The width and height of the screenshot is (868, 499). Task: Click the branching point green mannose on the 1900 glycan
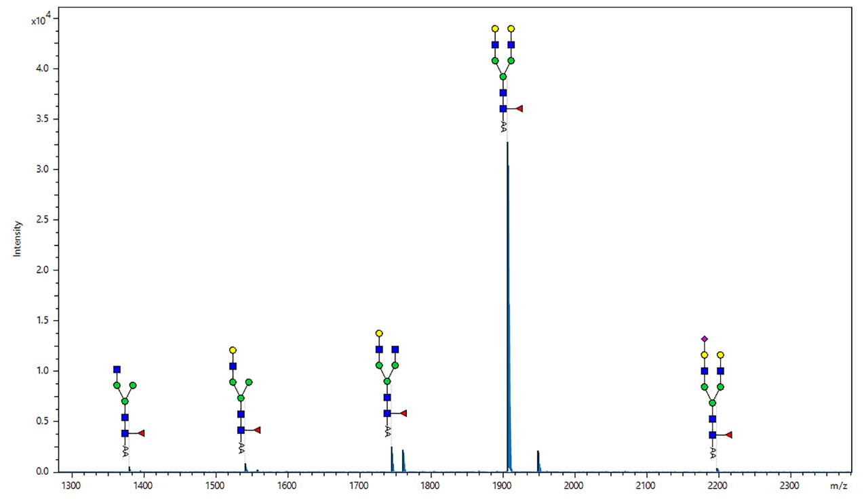(502, 76)
